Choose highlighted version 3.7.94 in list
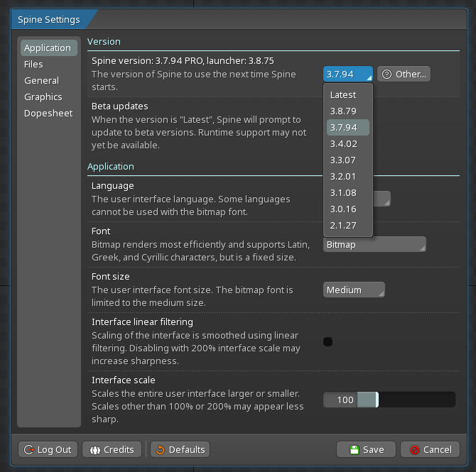The image size is (476, 472). point(348,127)
